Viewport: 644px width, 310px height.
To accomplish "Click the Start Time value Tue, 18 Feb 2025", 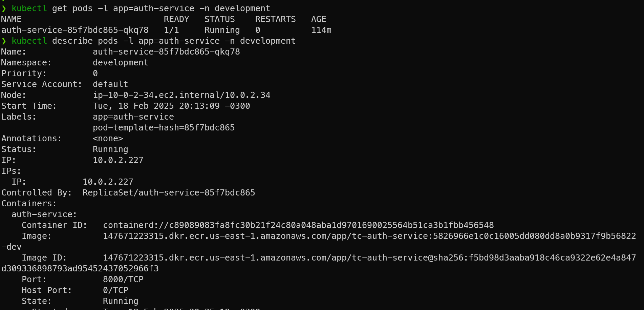I will 171,106.
